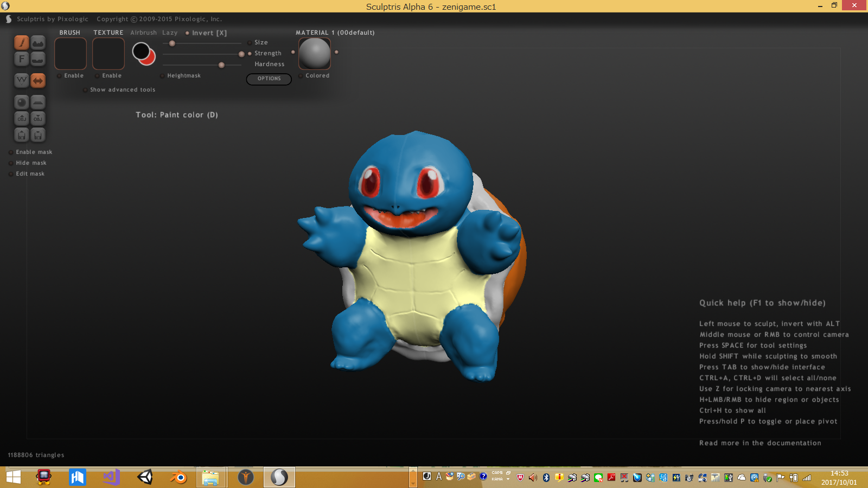Viewport: 868px width, 488px height.
Task: Click the material sphere preview
Action: point(315,54)
